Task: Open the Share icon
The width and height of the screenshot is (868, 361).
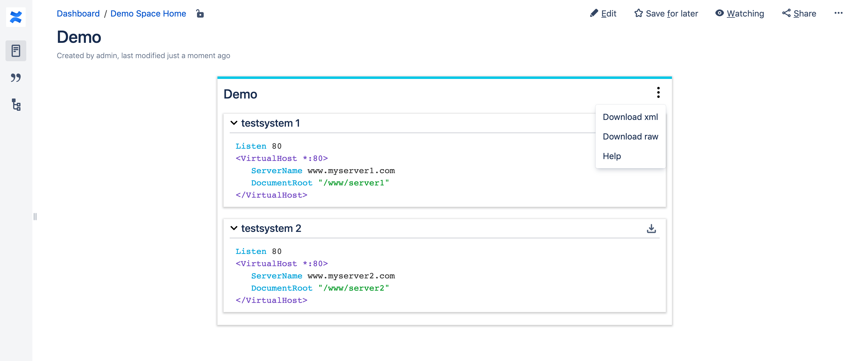Action: click(786, 13)
